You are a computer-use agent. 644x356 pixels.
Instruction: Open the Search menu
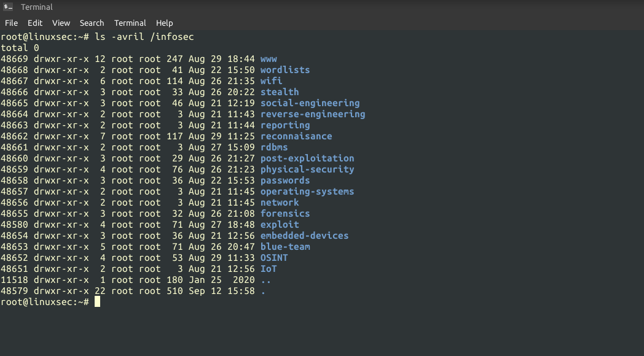tap(92, 23)
